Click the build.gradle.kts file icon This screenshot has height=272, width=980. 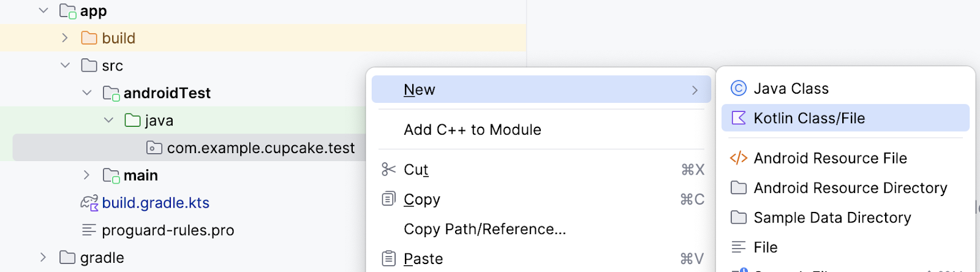tap(89, 203)
